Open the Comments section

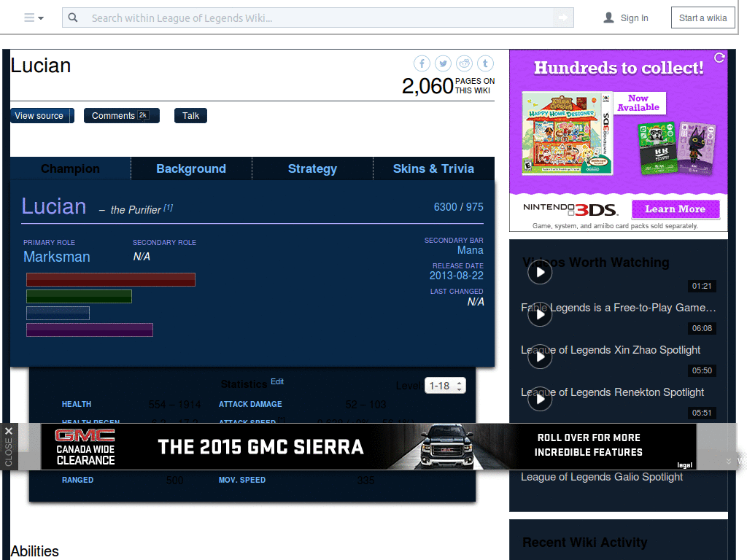[x=122, y=116]
